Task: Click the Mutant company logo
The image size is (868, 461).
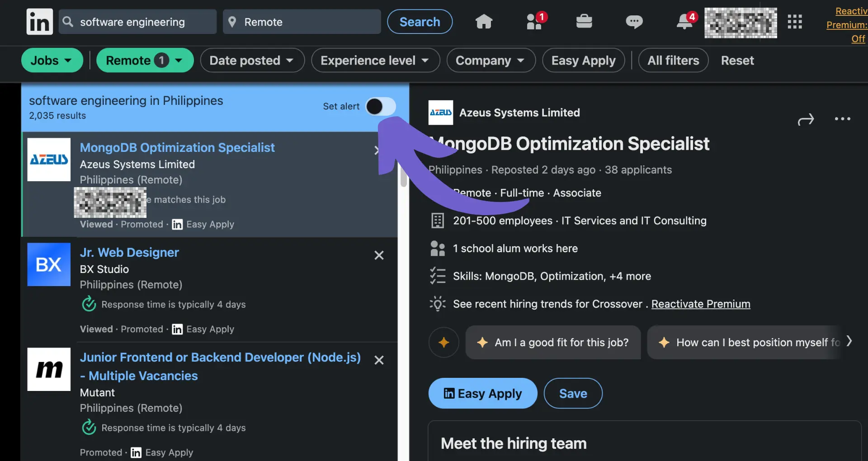Action: (x=49, y=369)
